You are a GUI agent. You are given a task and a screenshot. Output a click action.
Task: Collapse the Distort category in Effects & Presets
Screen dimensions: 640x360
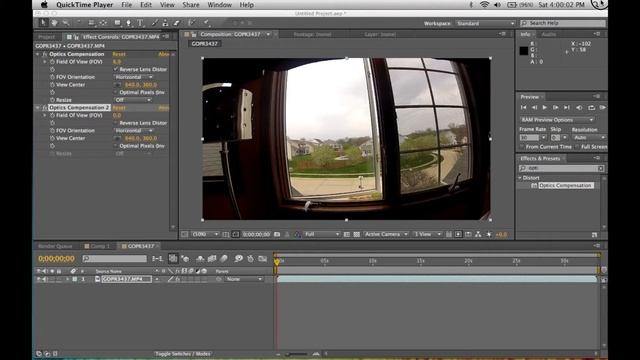(x=520, y=178)
